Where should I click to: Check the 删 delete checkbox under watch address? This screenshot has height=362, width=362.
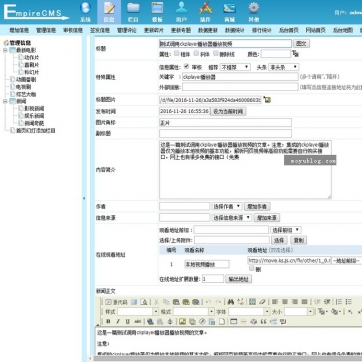(252, 268)
